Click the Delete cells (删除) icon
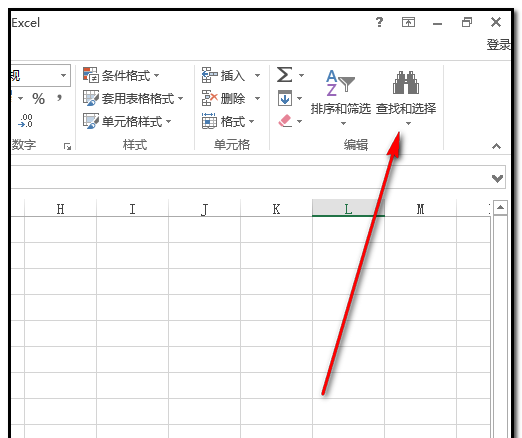522x438 pixels. click(x=209, y=98)
